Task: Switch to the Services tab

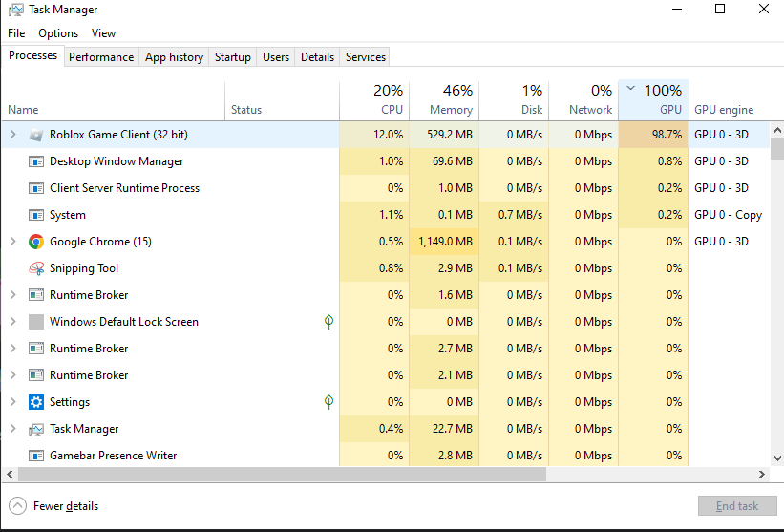Action: click(366, 57)
